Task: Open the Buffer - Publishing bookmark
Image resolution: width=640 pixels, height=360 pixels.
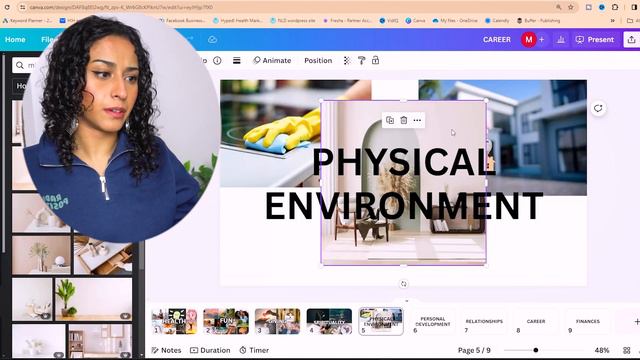Action: click(538, 20)
